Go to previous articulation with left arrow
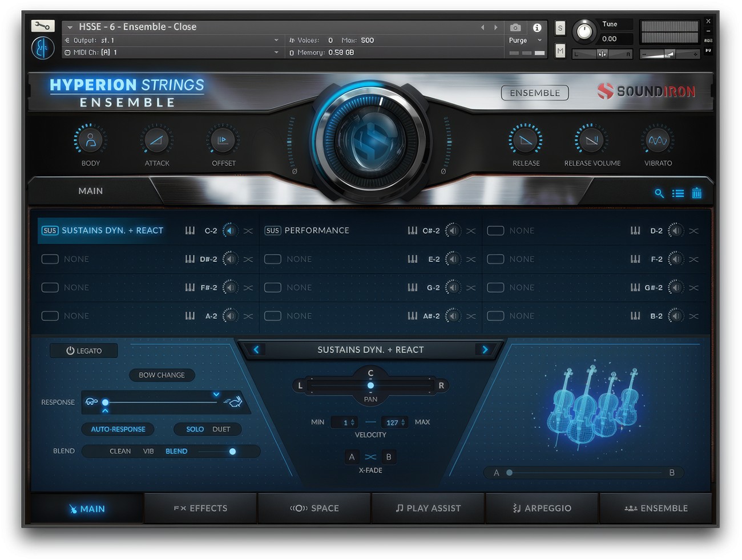Viewport: 742px width, 560px height. pyautogui.click(x=256, y=350)
